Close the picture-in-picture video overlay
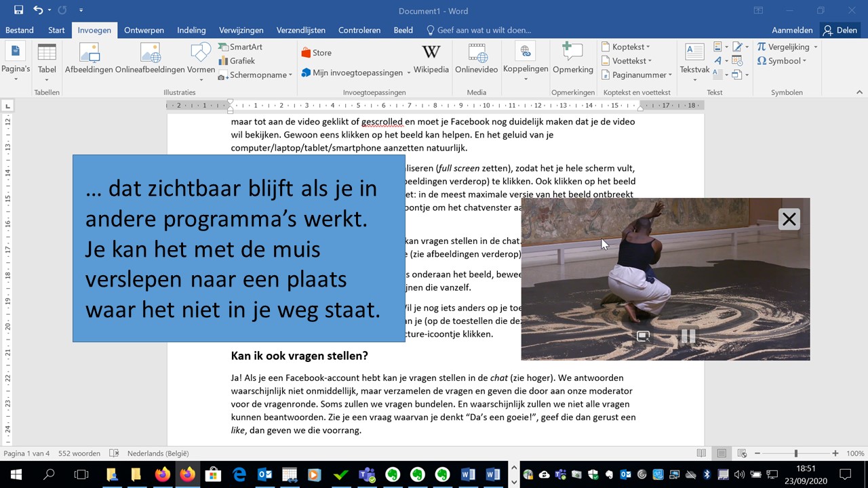The image size is (868, 488). (789, 219)
